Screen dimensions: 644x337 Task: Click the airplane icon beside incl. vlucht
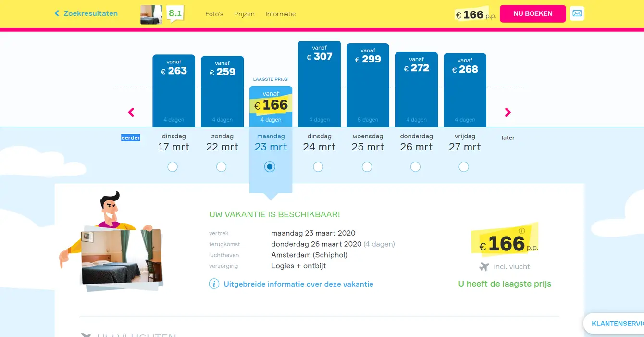(484, 267)
